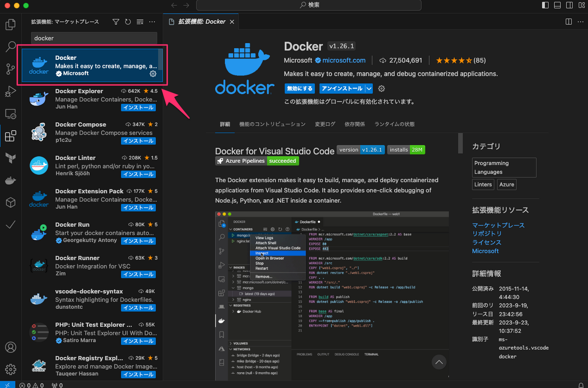The height and width of the screenshot is (388, 588).
Task: Open the uninstall button dropdown arrow
Action: [x=369, y=89]
